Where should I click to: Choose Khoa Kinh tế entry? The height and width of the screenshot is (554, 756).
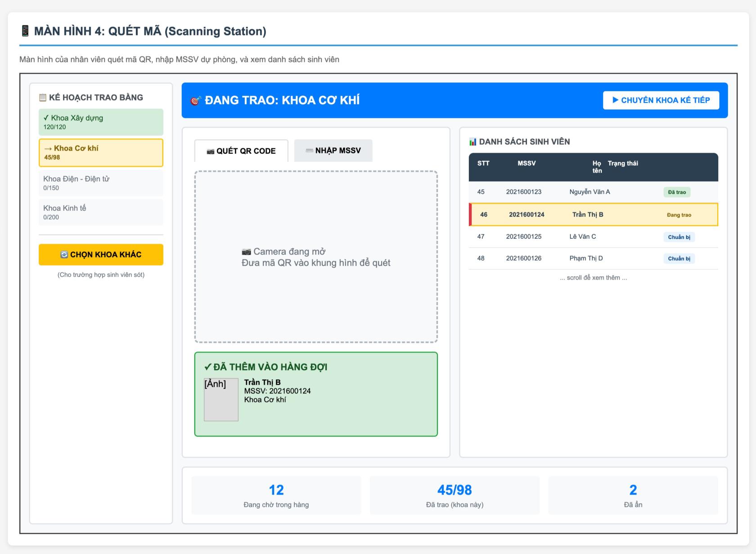(101, 212)
